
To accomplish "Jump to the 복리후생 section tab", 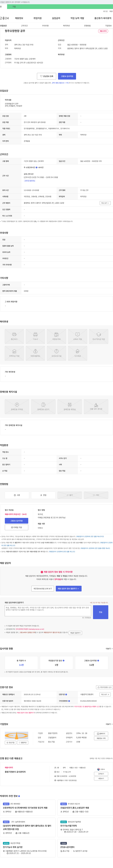I will pyautogui.click(x=66, y=26).
